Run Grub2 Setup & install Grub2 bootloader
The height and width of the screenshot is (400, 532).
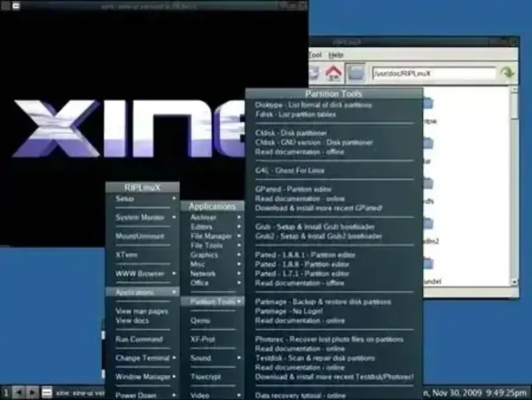[x=334, y=236]
